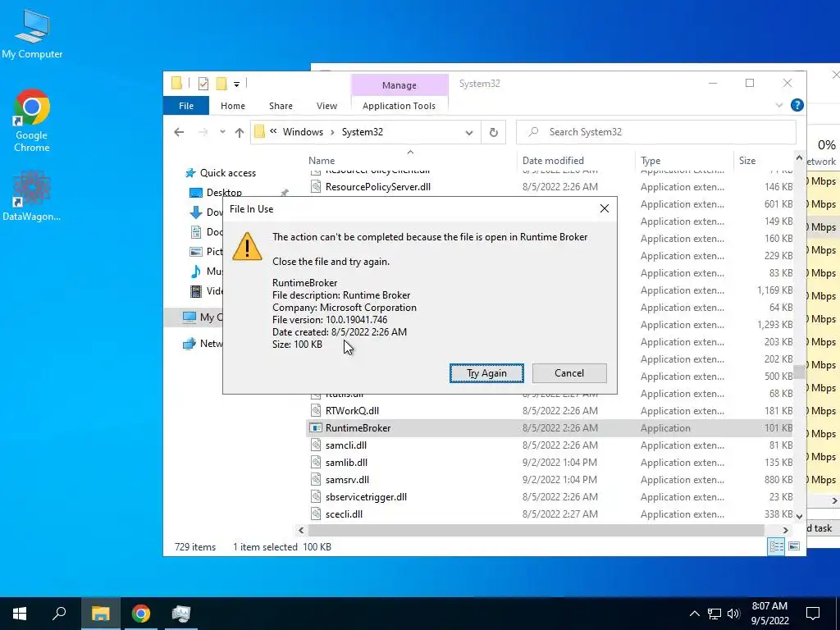Close the File In Use dialog

coord(605,208)
